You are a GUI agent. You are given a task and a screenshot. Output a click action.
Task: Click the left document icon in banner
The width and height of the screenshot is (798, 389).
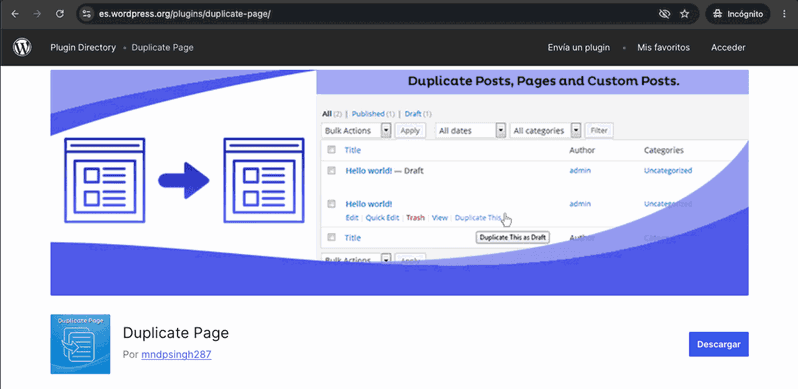[105, 180]
